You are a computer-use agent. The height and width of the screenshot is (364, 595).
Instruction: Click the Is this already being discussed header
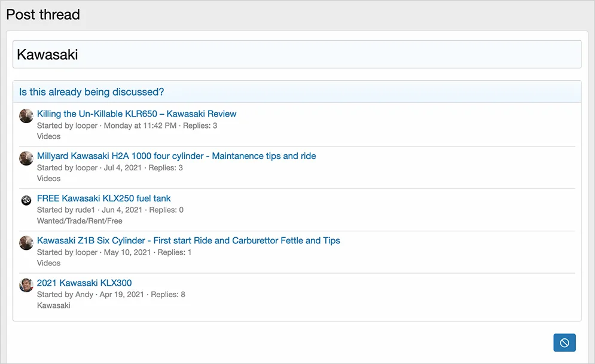(91, 92)
